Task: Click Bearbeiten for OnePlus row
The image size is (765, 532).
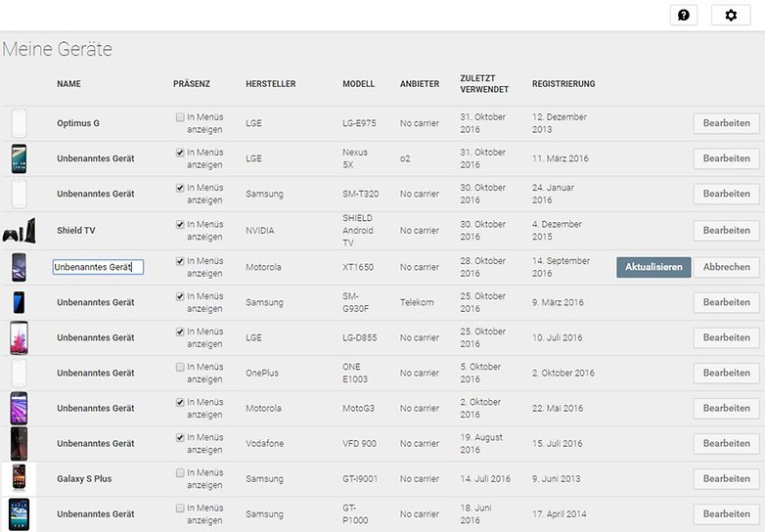Action: [x=727, y=373]
